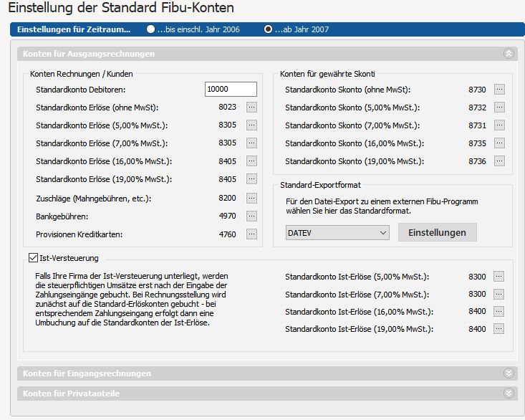Open account picker for Zuschläge (Mahngebühren)
525x420 pixels.
[x=252, y=198]
